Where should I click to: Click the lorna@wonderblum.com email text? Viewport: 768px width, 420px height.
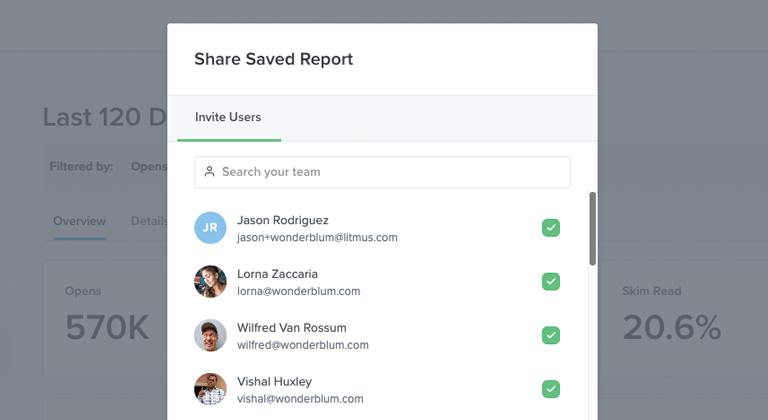pyautogui.click(x=298, y=291)
